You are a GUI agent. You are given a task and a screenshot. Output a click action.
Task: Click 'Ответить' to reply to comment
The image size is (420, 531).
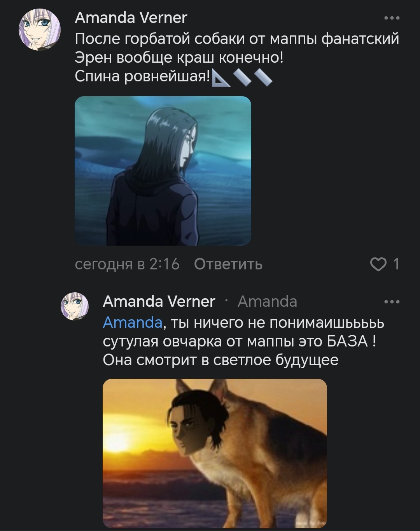[228, 264]
